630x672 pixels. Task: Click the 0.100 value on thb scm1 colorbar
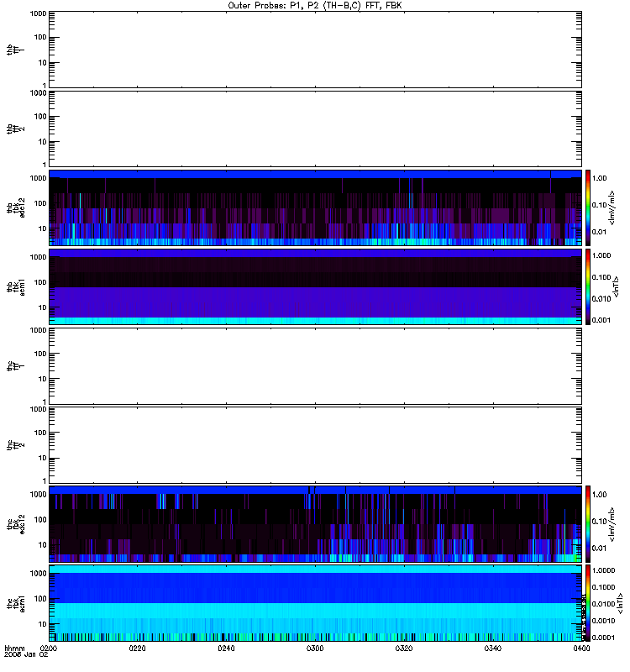601,277
